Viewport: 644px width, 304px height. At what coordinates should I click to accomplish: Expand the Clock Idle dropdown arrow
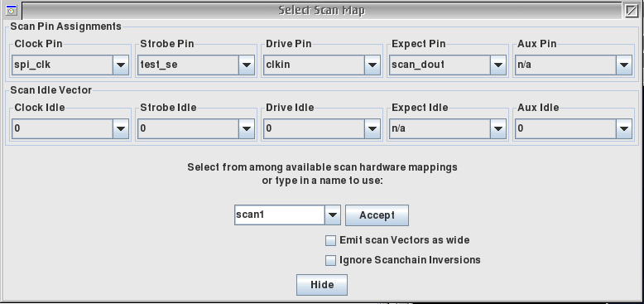click(120, 128)
